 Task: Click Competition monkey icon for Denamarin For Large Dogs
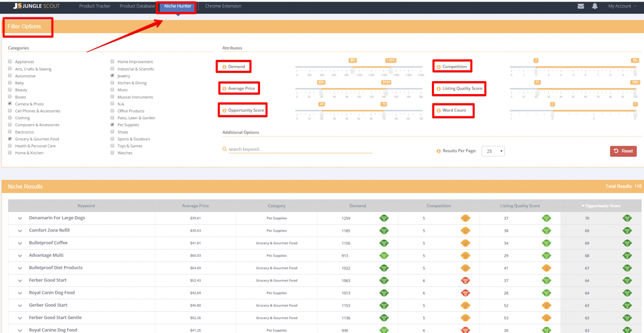click(465, 218)
